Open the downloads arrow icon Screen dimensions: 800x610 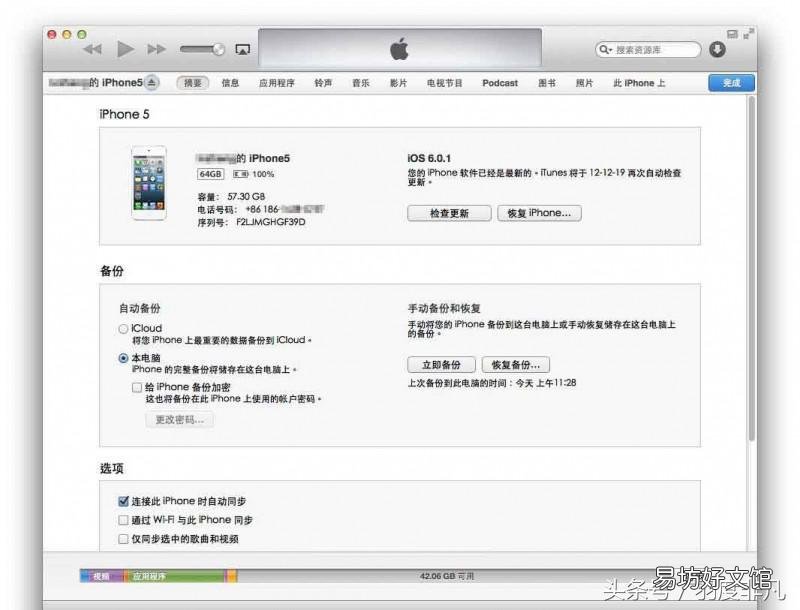coord(717,49)
